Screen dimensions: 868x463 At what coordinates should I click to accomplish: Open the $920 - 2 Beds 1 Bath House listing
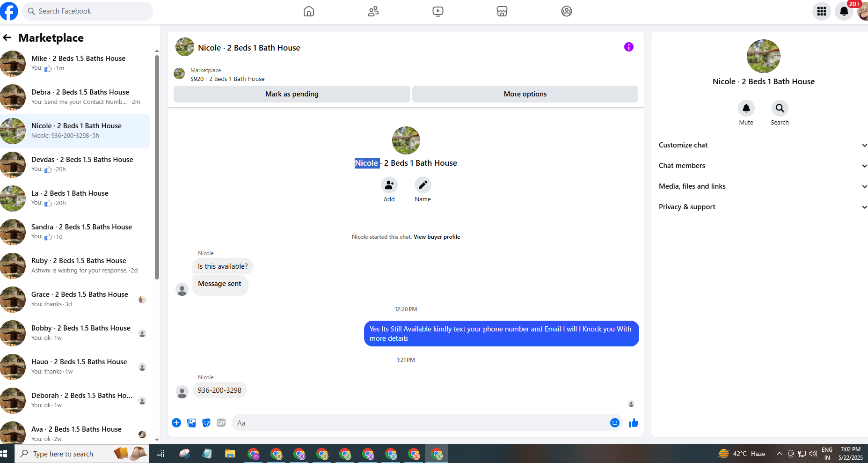tap(227, 79)
